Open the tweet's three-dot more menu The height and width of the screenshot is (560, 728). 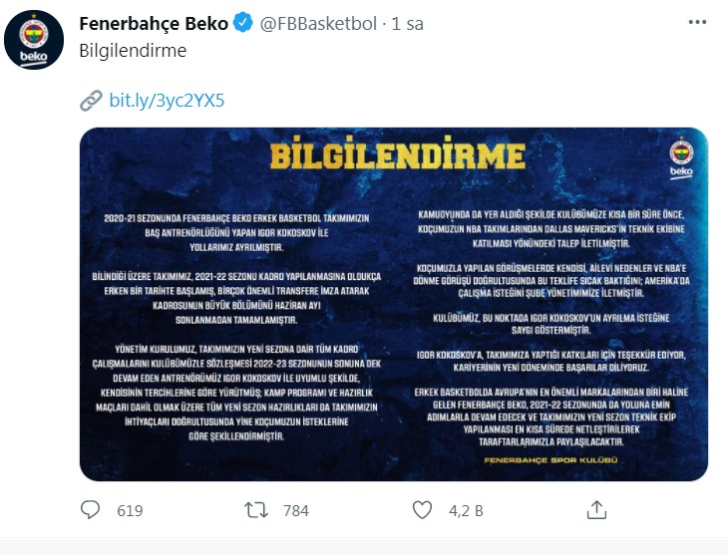pos(696,23)
